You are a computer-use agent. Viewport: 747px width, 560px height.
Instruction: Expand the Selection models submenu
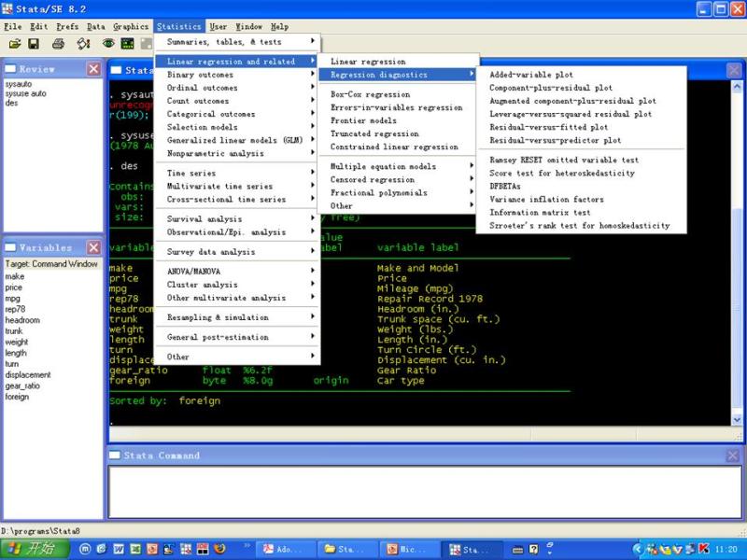237,127
